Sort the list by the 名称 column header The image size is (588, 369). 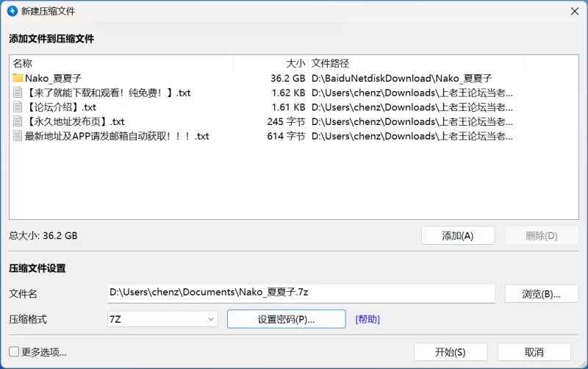pos(121,63)
